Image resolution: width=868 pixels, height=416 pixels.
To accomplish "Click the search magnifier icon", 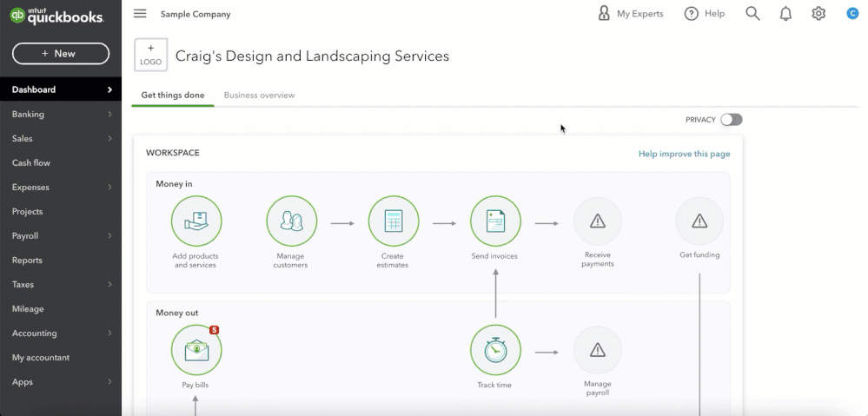I will 752,14.
